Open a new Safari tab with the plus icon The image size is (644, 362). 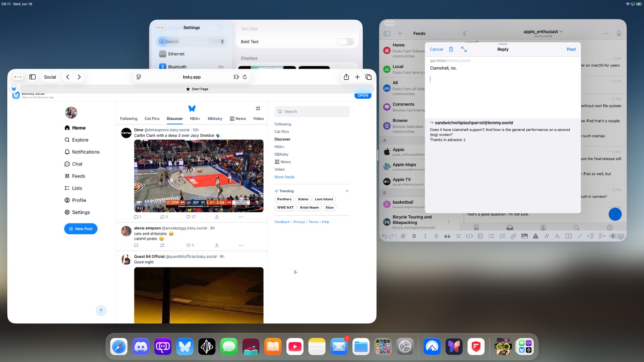point(357,77)
